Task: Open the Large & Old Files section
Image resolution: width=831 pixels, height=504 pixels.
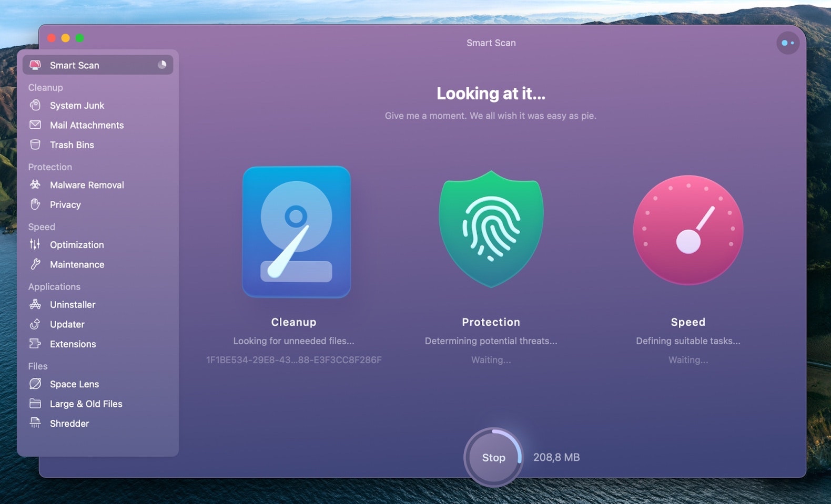Action: pos(86,404)
